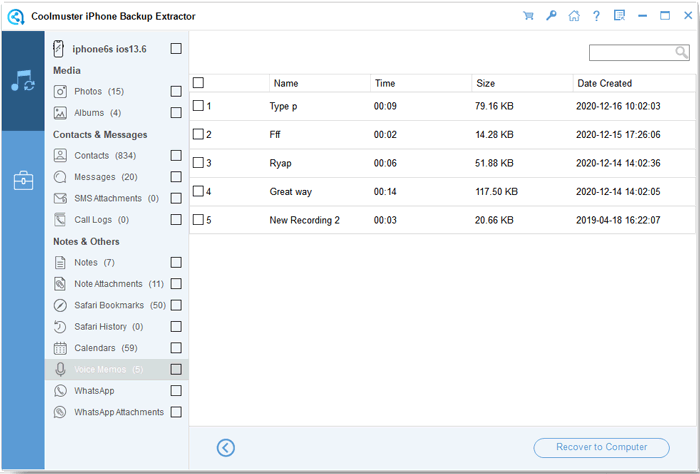Open the Call Logs (0) category

pyautogui.click(x=101, y=220)
